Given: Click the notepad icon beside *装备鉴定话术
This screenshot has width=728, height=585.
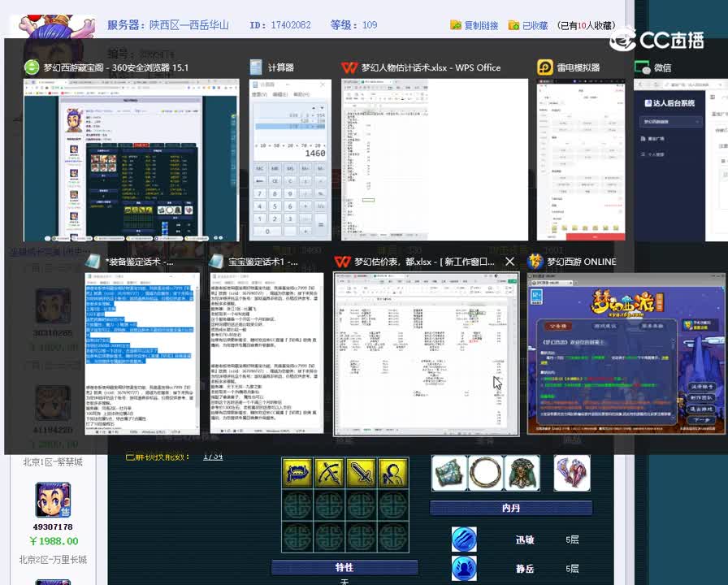Looking at the screenshot, I should pos(93,262).
